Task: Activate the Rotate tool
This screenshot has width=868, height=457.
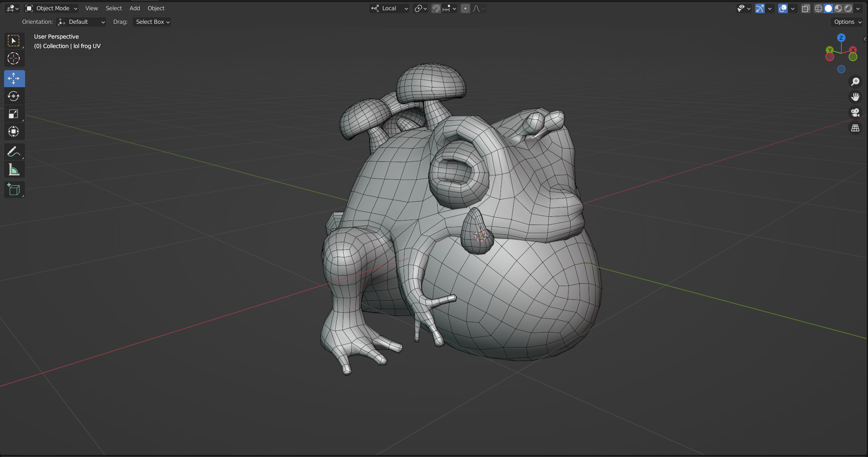Action: [14, 96]
